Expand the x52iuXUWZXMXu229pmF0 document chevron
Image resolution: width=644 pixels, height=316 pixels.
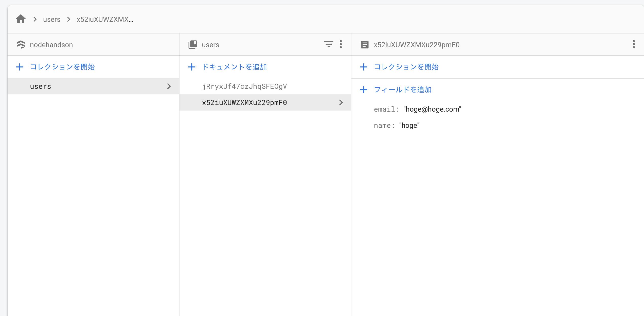[x=341, y=102]
